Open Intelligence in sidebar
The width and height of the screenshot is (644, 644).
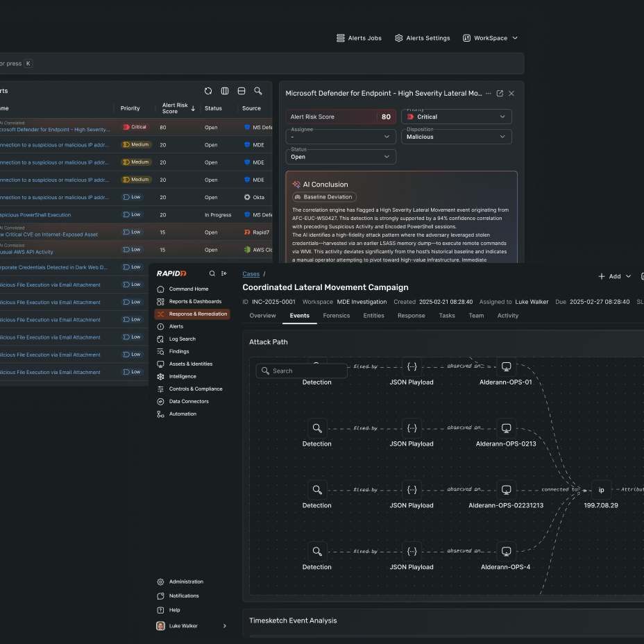(192, 377)
